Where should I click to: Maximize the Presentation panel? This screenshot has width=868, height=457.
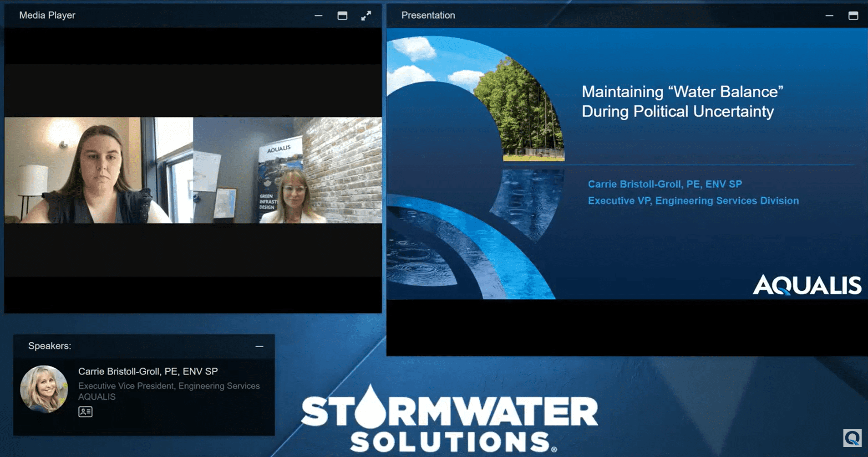pyautogui.click(x=853, y=16)
